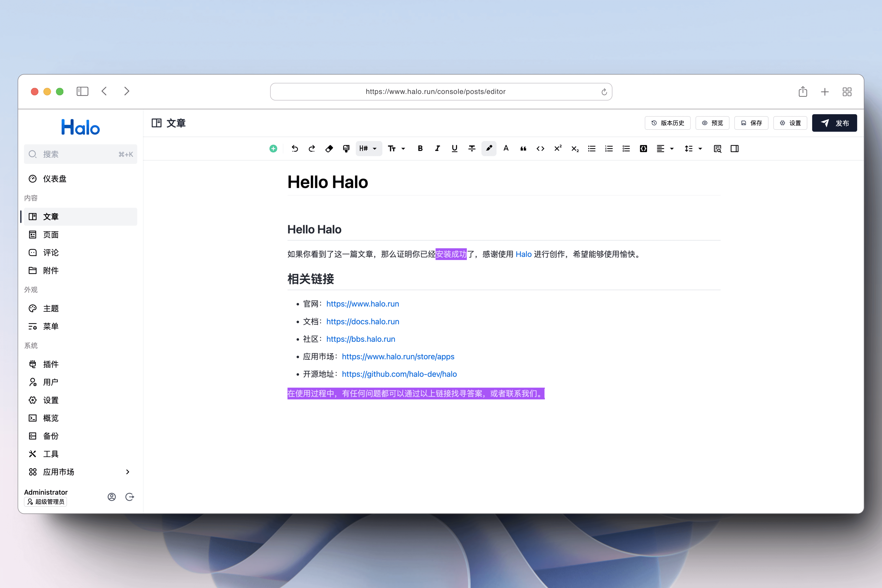The width and height of the screenshot is (882, 588).
Task: Open the https://www.halo.run link
Action: [x=363, y=304]
